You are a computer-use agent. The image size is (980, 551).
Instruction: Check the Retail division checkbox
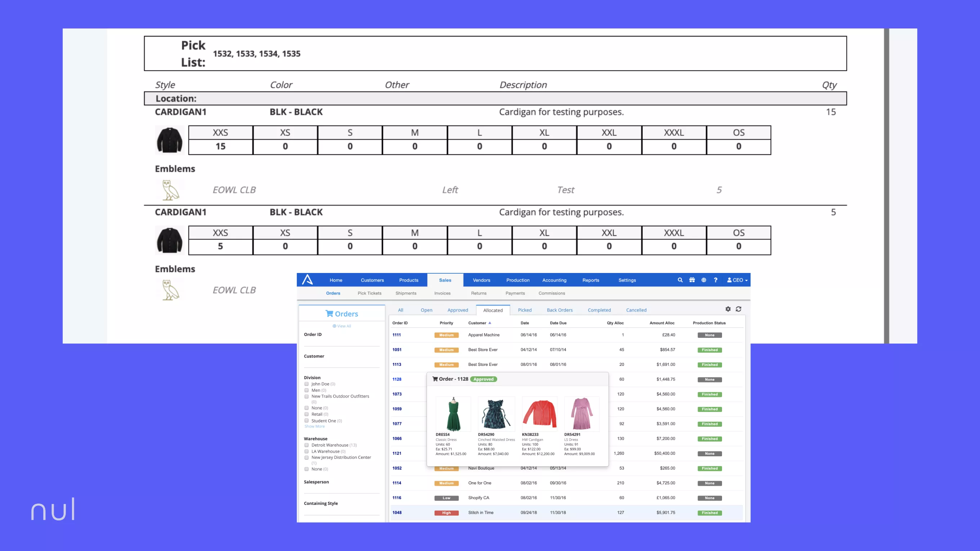307,414
